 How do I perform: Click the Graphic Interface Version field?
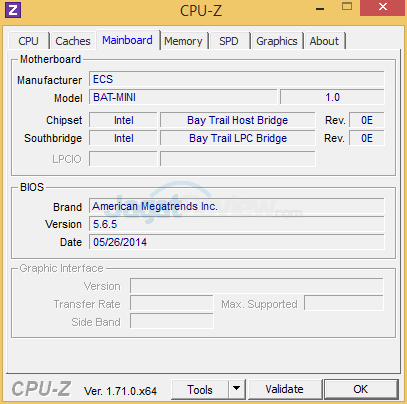[x=257, y=286]
